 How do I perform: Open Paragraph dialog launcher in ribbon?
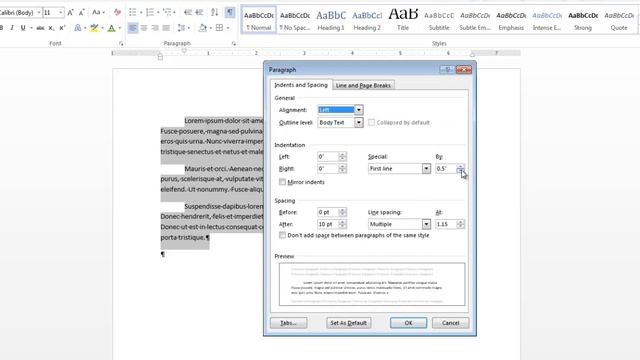(x=233, y=43)
